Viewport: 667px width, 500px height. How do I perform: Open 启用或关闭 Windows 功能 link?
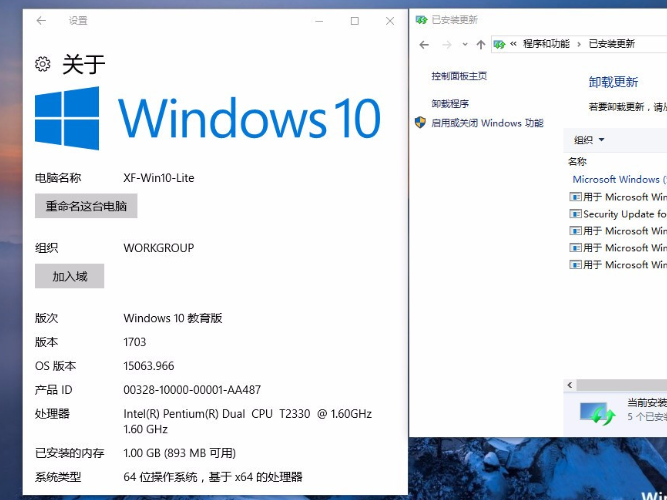coord(487,123)
